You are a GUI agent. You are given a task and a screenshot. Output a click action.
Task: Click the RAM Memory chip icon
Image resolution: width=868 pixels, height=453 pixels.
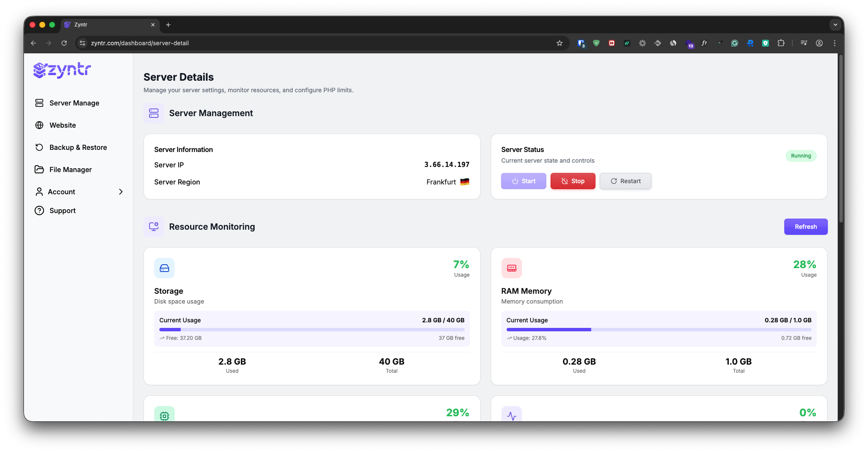[511, 268]
